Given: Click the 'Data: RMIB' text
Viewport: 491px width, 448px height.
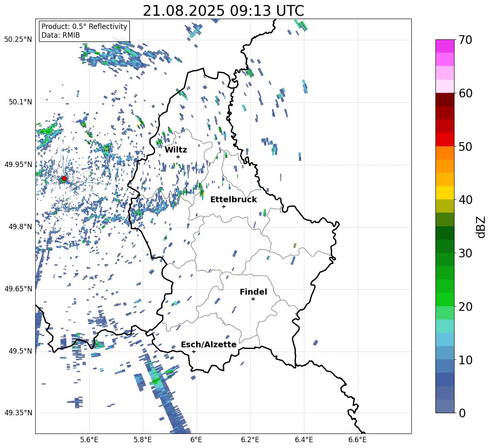Looking at the screenshot, I should tap(61, 35).
